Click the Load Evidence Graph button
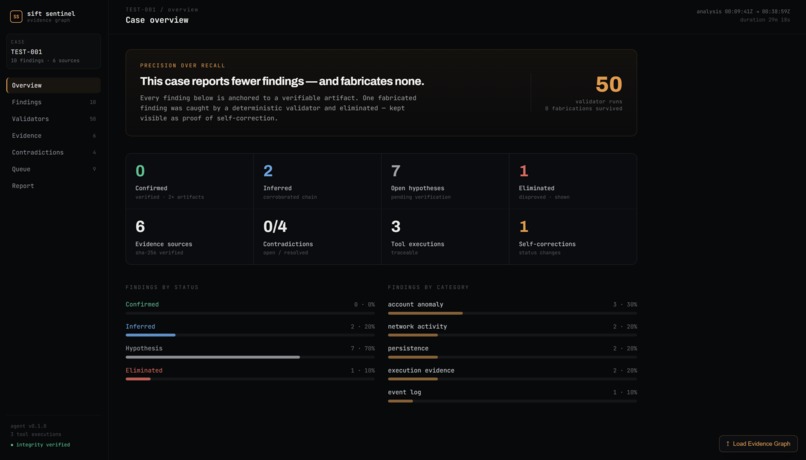Image resolution: width=806 pixels, height=460 pixels. tap(758, 444)
